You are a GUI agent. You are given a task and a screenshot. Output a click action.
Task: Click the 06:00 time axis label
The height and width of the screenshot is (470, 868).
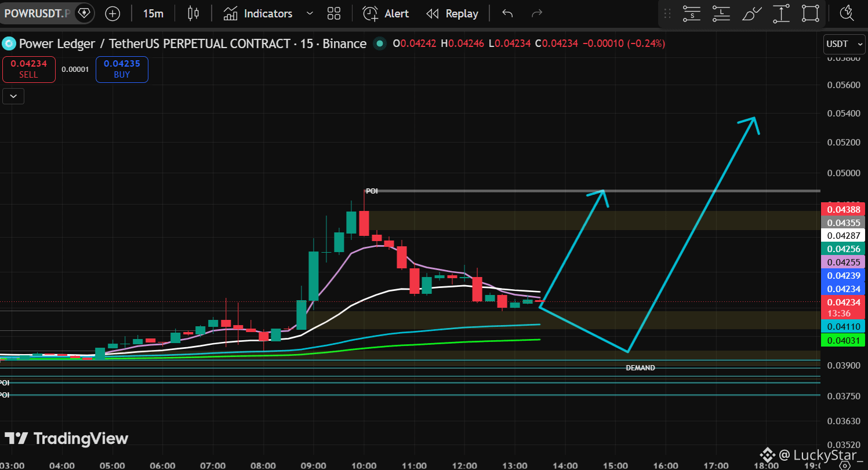click(162, 465)
